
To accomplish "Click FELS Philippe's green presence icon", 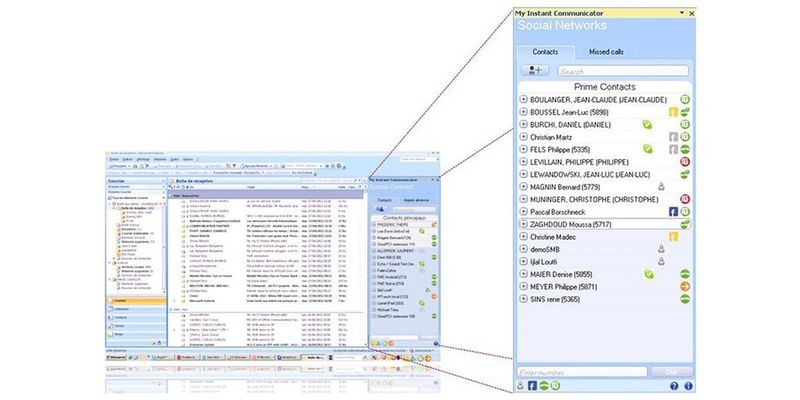I will [x=685, y=149].
